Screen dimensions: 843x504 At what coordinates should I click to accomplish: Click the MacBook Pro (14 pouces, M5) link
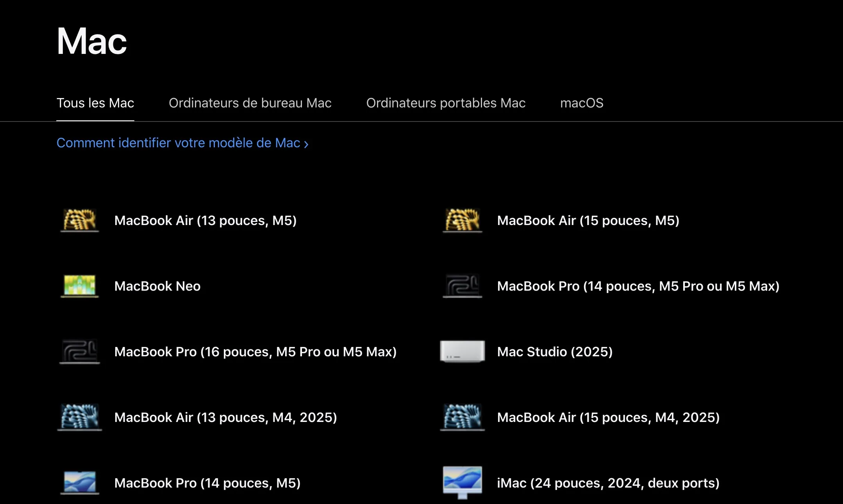click(x=207, y=483)
